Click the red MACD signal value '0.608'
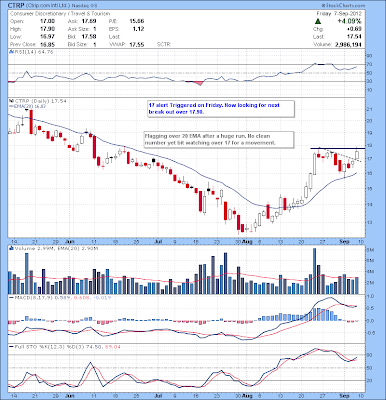Viewport: 386px width, 400px height. click(80, 297)
